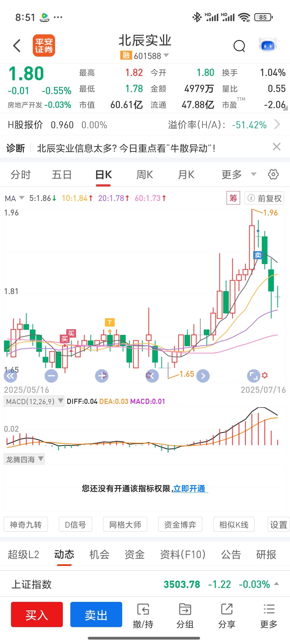Tap the fullscreen expand chart icon
The width and height of the screenshot is (290, 644).
pos(253,376)
